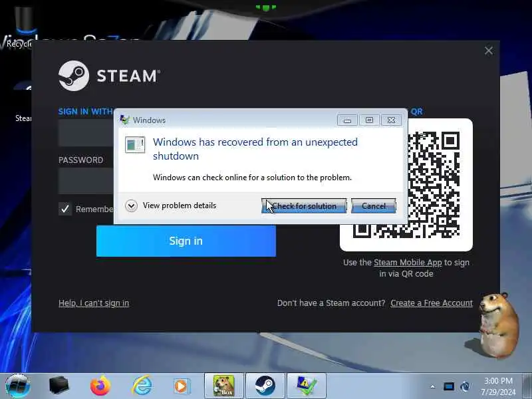Click the Windows dialog title flag icon
532x399 pixels.
pos(125,120)
